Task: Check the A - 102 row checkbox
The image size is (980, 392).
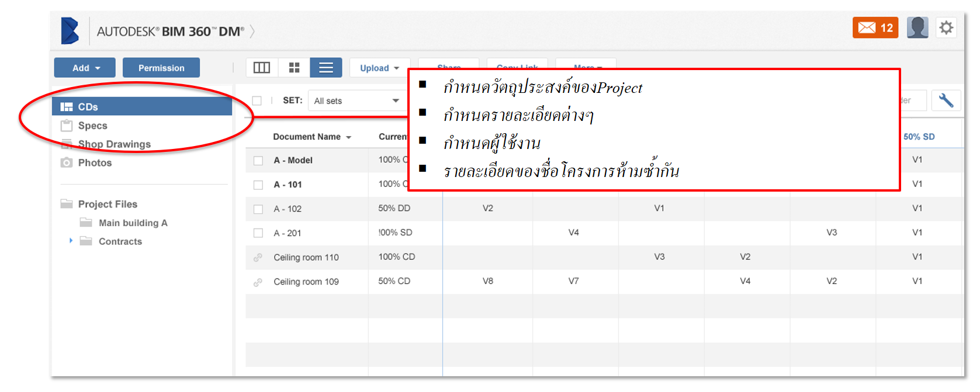Action: tap(258, 209)
